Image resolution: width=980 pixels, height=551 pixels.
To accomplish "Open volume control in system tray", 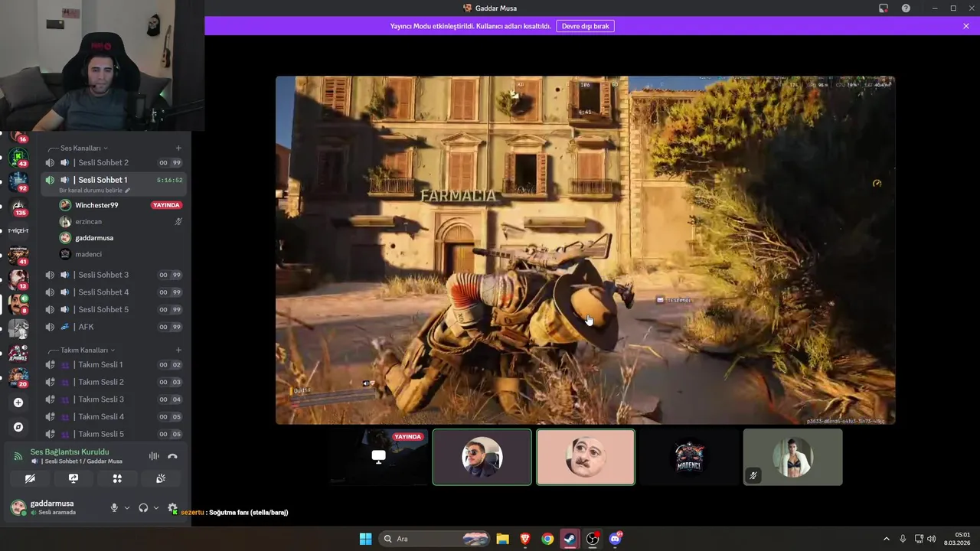I will 931,539.
